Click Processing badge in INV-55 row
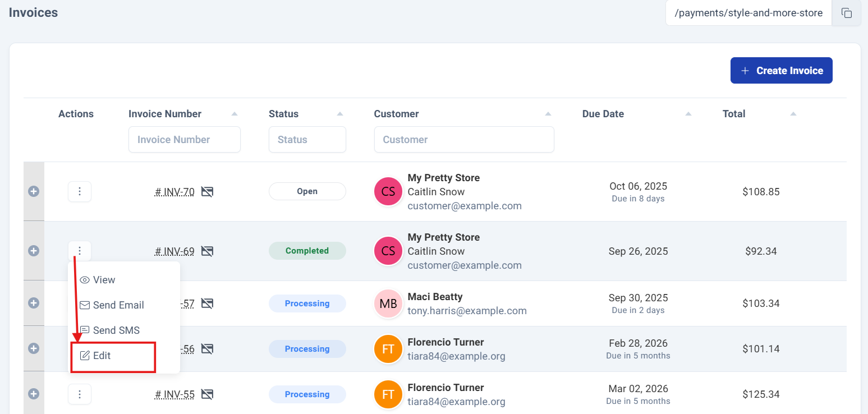Screen dimensions: 868x414 (x=307, y=394)
